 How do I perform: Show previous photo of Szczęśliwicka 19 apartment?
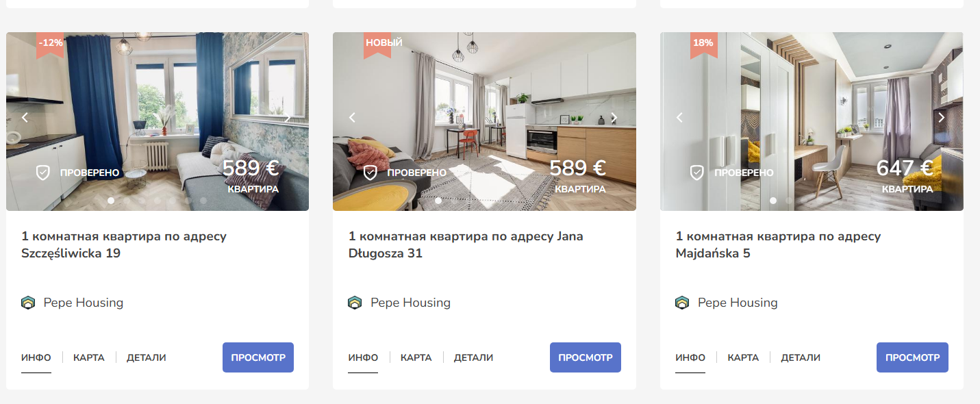(25, 118)
